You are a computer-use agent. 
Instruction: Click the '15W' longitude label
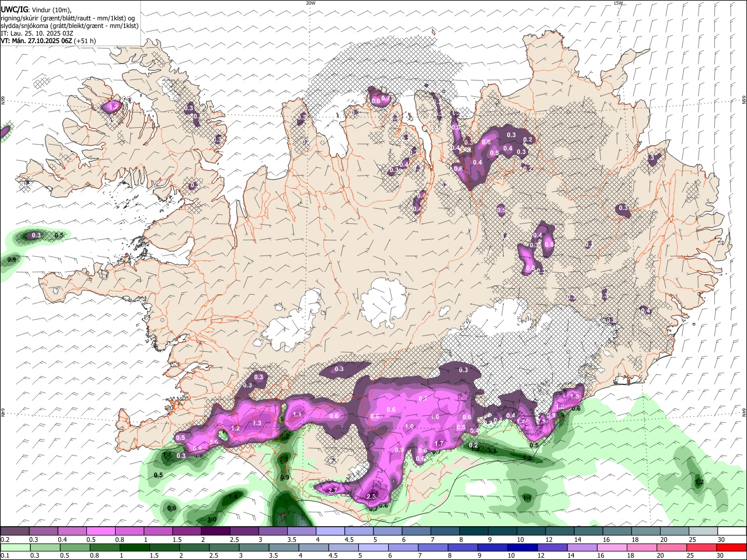(x=618, y=3)
